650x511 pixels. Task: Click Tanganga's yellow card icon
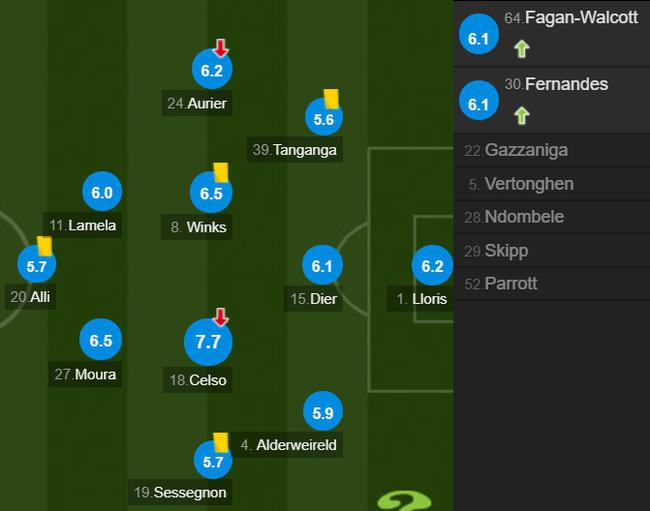[x=331, y=97]
